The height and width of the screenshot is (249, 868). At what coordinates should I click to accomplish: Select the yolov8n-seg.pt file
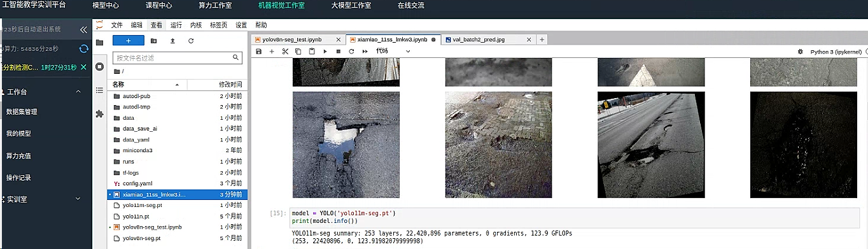tap(178, 238)
